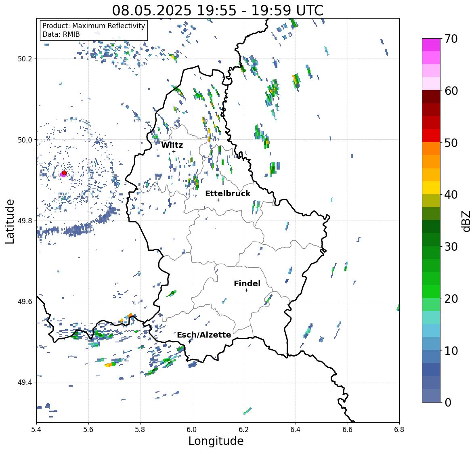This screenshot has width=476, height=451.
Task: Click the 'Data: RMIB' legend text
Action: click(x=61, y=34)
